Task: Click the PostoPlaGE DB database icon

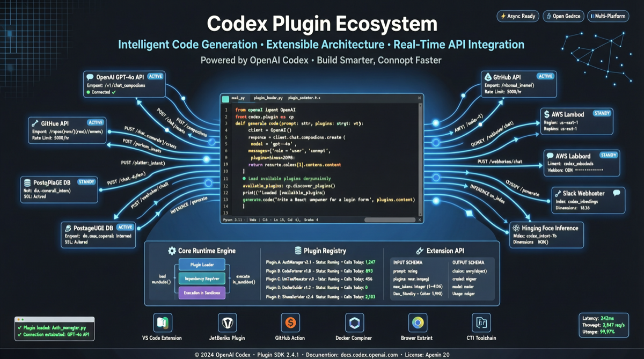Action: (28, 182)
